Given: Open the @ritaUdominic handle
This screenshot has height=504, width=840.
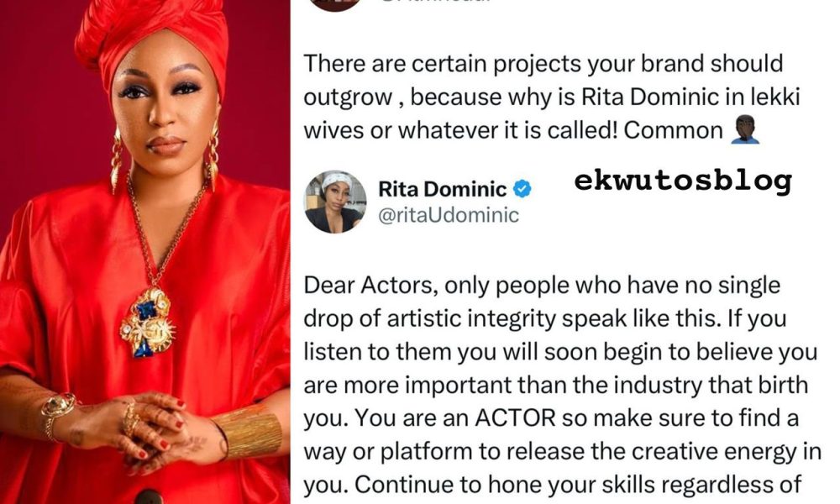Looking at the screenshot, I should (x=449, y=215).
